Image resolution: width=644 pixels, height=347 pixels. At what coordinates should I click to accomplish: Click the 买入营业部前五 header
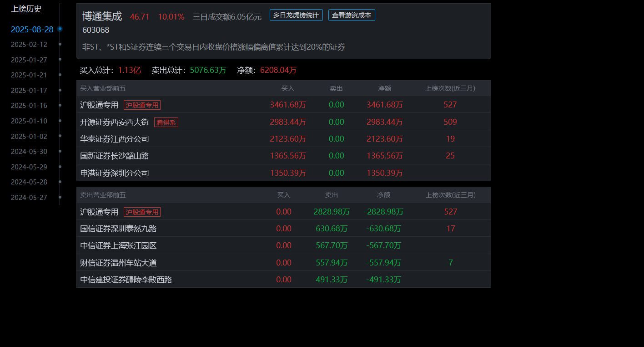(x=103, y=88)
